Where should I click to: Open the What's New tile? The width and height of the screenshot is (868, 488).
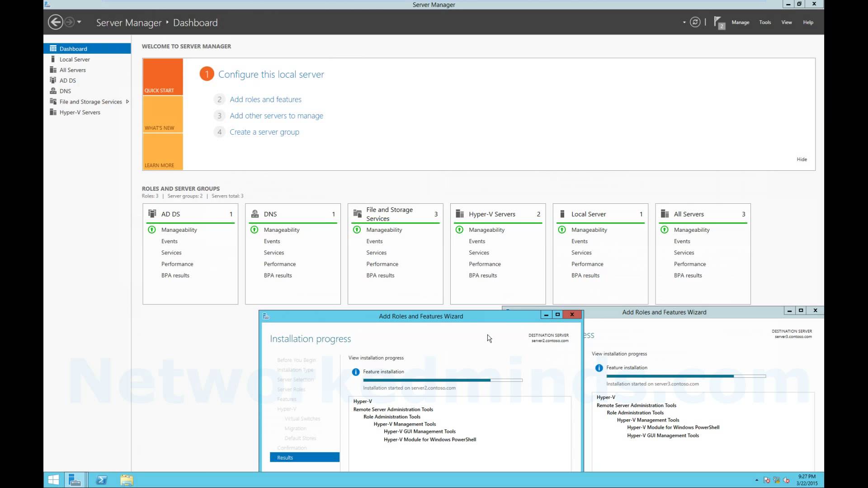tap(163, 114)
